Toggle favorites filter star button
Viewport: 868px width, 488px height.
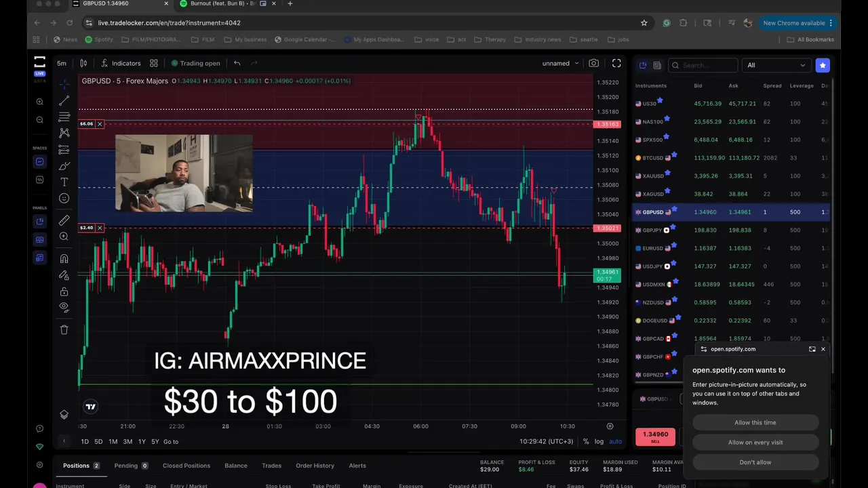(823, 65)
